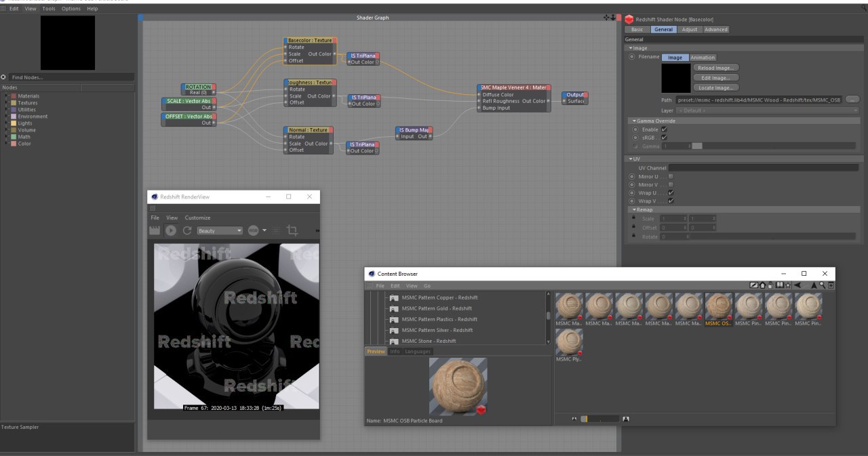Click the Locate Image button
The height and width of the screenshot is (456, 868).
[716, 88]
